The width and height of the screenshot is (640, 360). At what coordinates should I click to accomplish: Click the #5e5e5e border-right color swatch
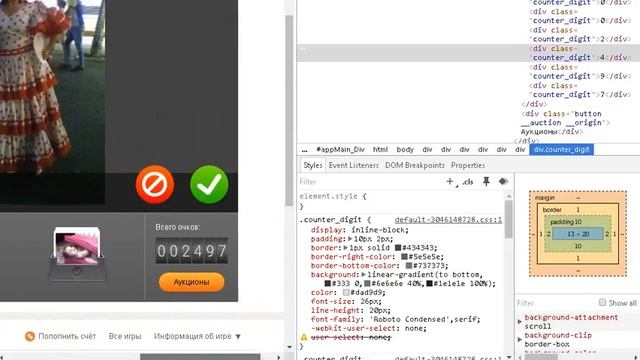point(404,257)
